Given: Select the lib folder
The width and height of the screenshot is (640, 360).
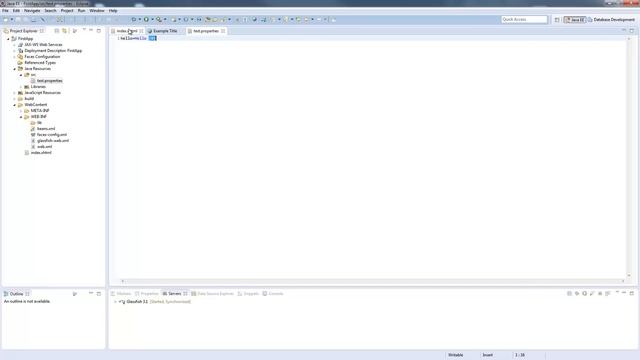Looking at the screenshot, I should (39, 123).
